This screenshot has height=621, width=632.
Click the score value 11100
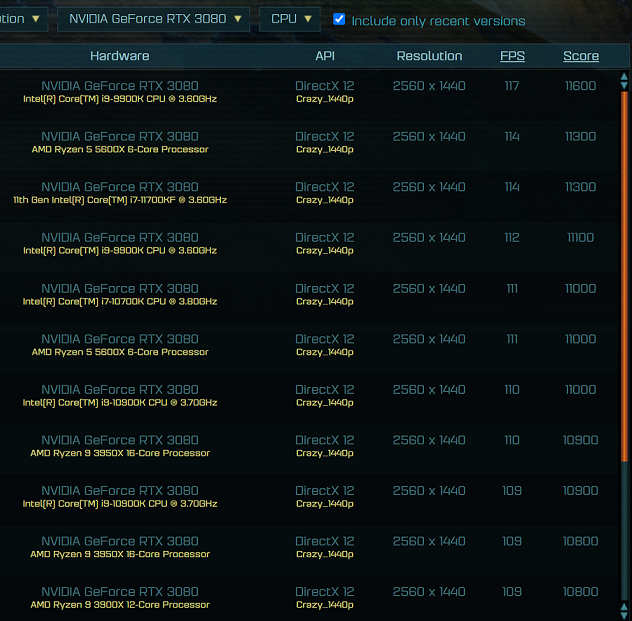[x=580, y=238]
